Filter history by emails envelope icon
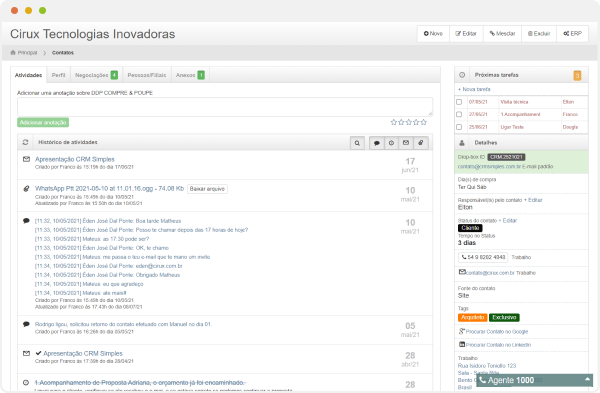Viewport: 600px width, 393px height. click(406, 143)
